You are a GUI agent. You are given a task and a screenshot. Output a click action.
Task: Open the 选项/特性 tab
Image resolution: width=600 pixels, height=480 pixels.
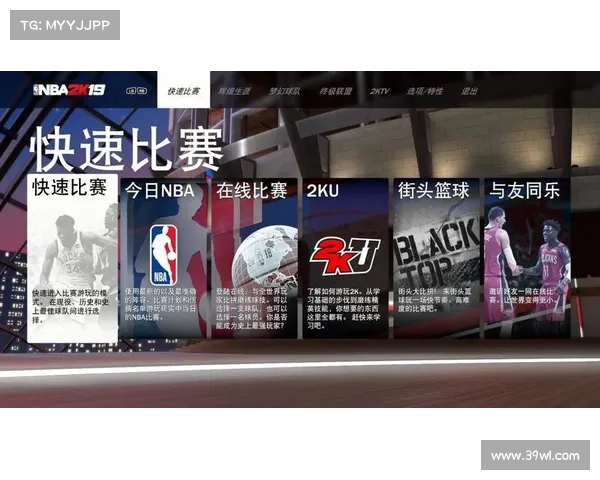coord(424,91)
